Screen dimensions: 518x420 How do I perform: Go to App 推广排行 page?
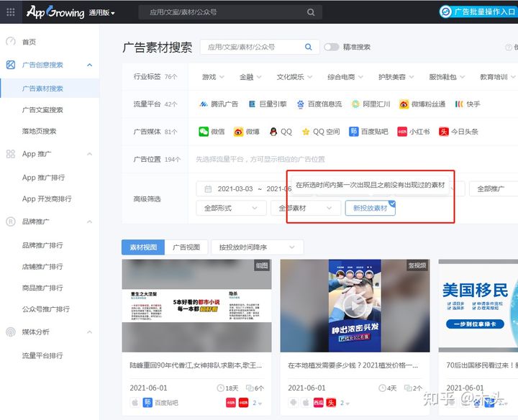click(44, 178)
